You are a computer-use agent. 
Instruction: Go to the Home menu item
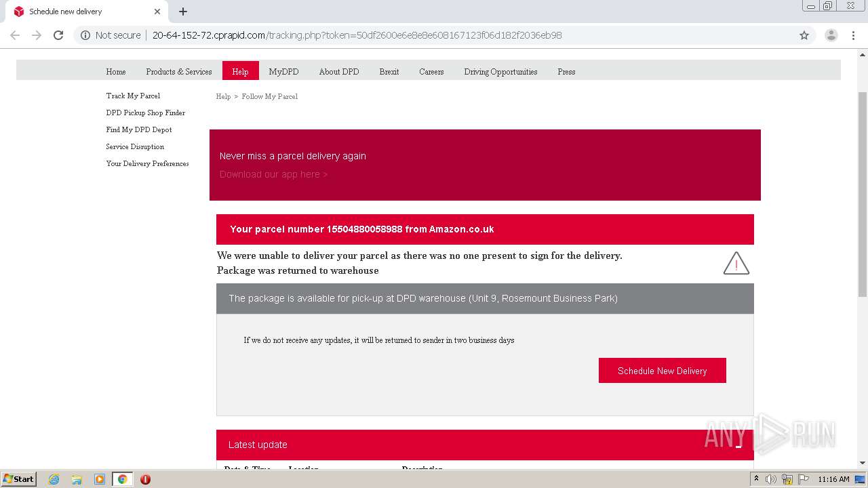pos(116,72)
